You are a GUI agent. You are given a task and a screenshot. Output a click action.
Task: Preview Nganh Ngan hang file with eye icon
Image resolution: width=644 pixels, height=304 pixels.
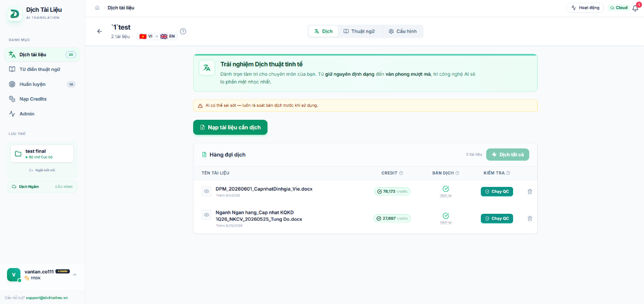[207, 214]
